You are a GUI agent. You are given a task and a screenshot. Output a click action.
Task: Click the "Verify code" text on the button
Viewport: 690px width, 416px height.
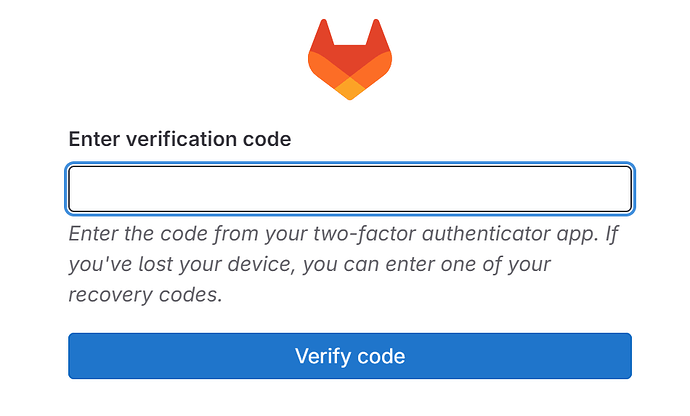350,356
